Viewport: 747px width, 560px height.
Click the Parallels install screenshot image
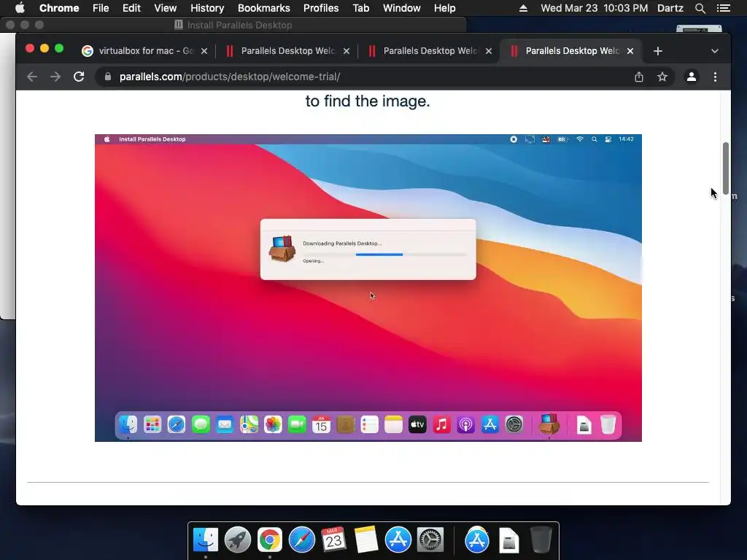click(x=368, y=287)
